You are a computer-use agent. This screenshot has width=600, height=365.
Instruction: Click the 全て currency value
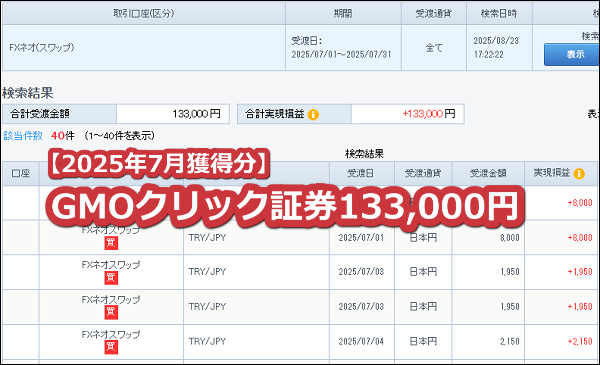tap(434, 48)
